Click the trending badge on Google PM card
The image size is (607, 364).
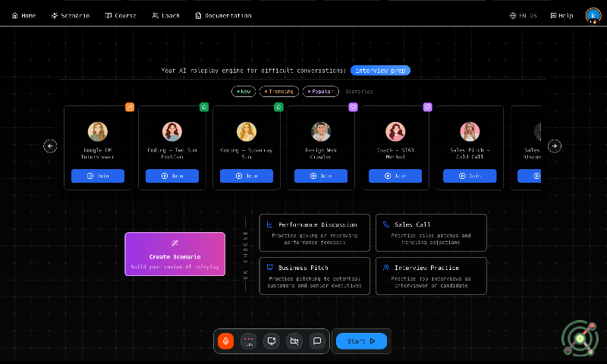pyautogui.click(x=130, y=107)
